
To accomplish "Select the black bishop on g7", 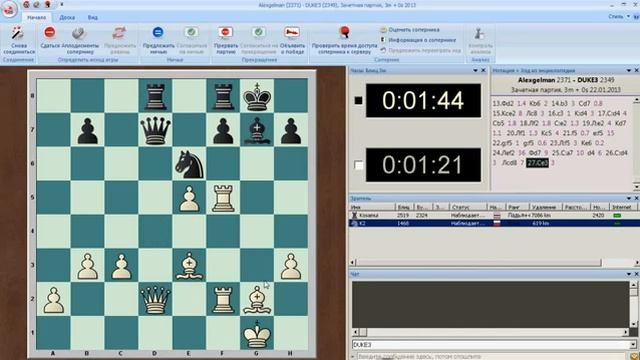I will point(257,130).
